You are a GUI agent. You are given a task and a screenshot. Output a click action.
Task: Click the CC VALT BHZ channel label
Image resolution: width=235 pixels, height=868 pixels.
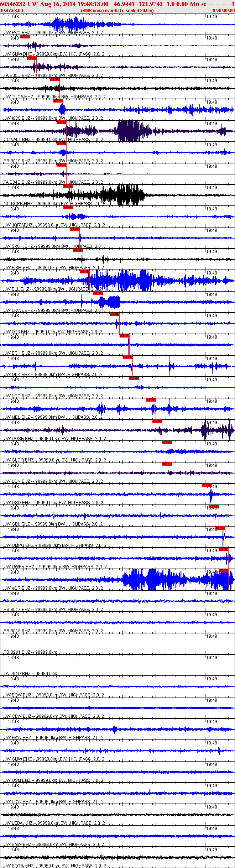point(17,140)
